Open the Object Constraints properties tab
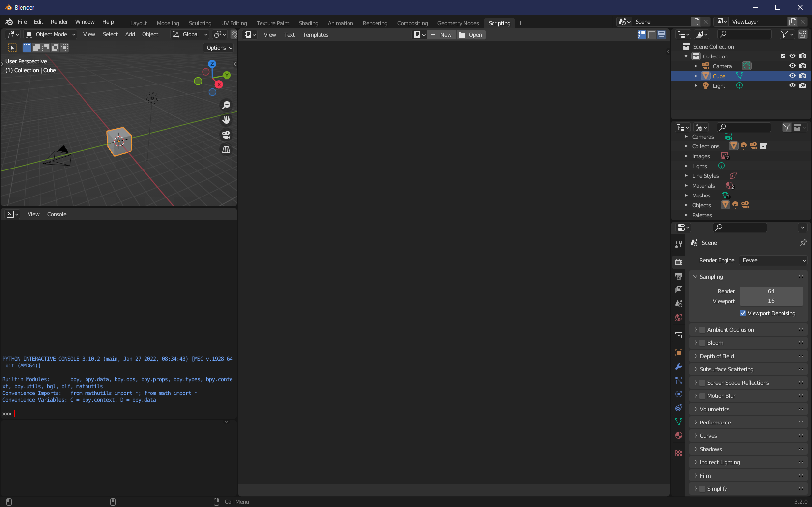Image resolution: width=812 pixels, height=507 pixels. pyautogui.click(x=679, y=408)
